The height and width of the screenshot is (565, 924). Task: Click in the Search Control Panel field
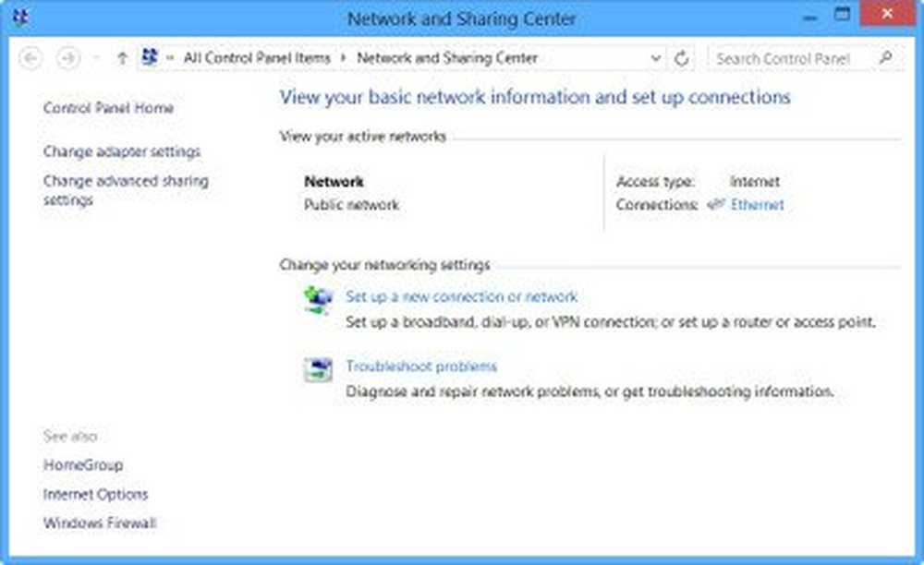[x=793, y=58]
